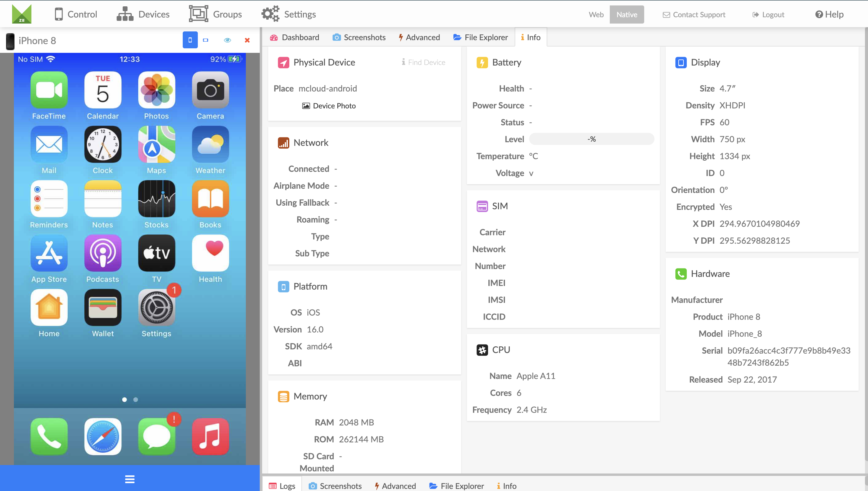Viewport: 868px width, 491px height.
Task: Open the iPhone Settings app
Action: point(156,307)
